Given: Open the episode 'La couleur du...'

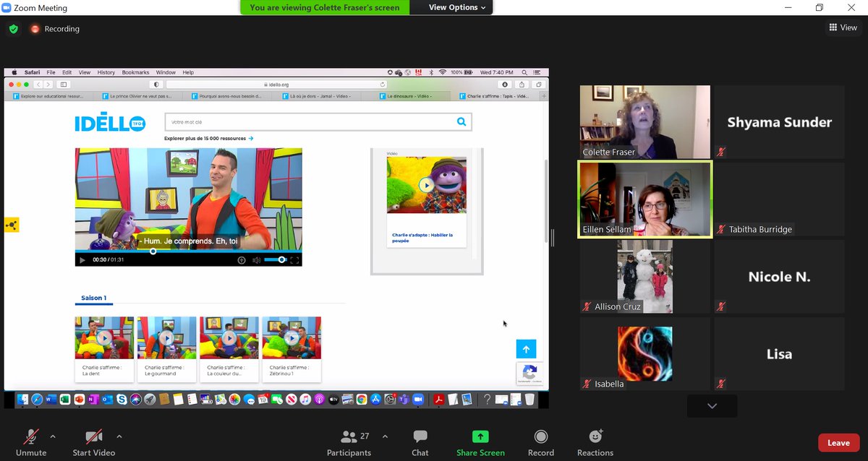Looking at the screenshot, I should tap(229, 349).
